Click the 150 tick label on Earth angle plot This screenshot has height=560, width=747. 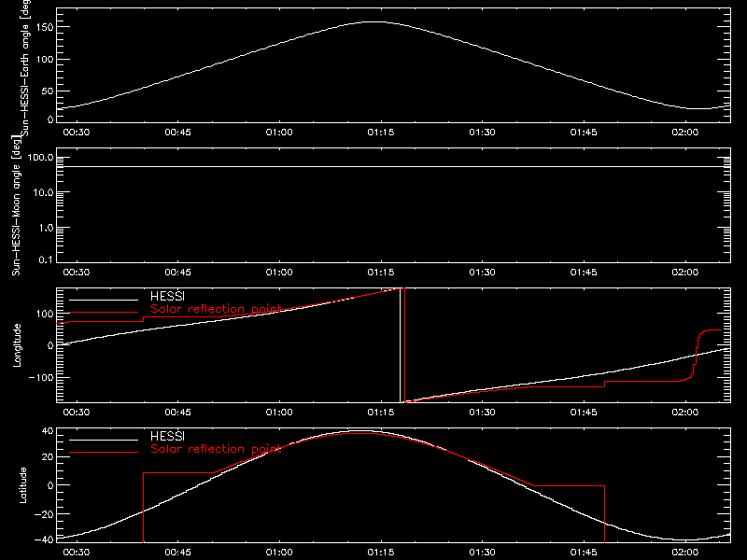click(45, 27)
